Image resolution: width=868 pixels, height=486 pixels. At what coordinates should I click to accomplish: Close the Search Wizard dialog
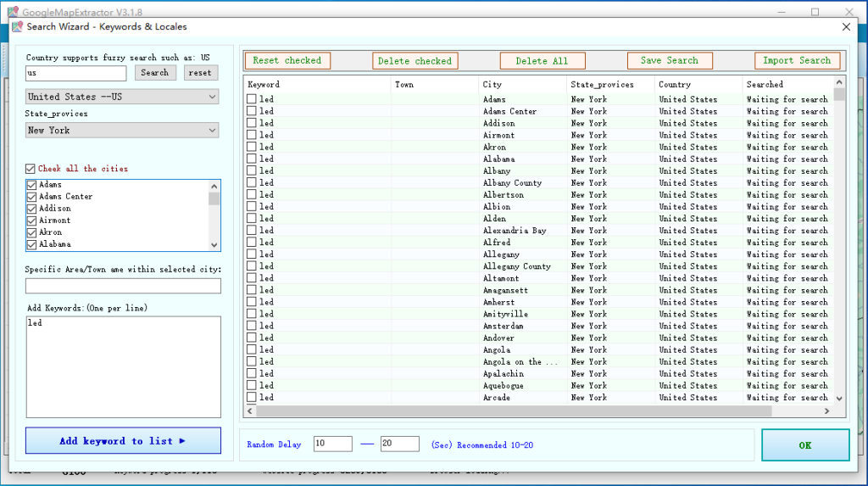coord(845,27)
